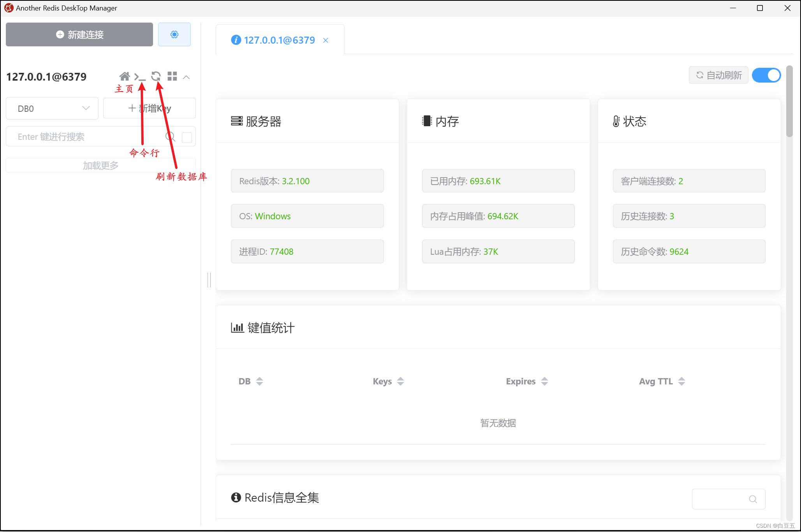
Task: Open the Redis command line console
Action: pos(140,77)
